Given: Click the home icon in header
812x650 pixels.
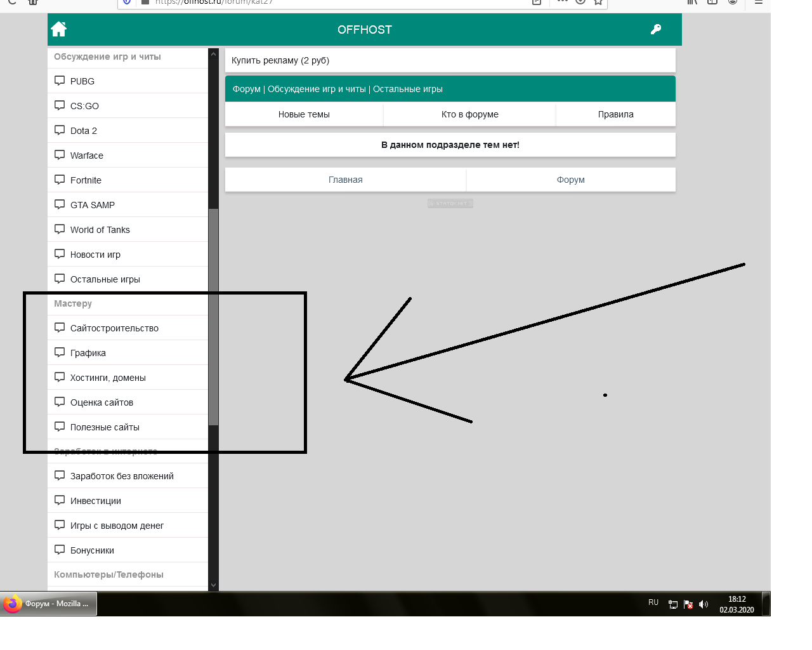Looking at the screenshot, I should [59, 29].
